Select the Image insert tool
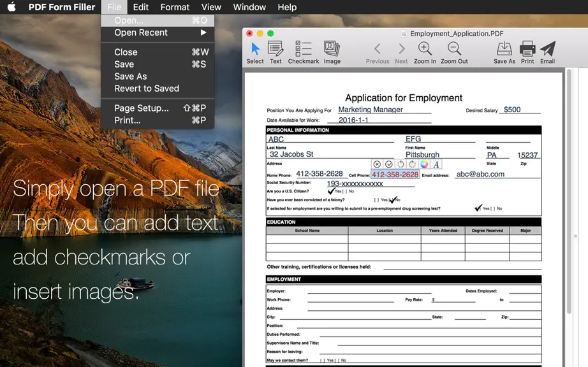The image size is (588, 367). [332, 53]
